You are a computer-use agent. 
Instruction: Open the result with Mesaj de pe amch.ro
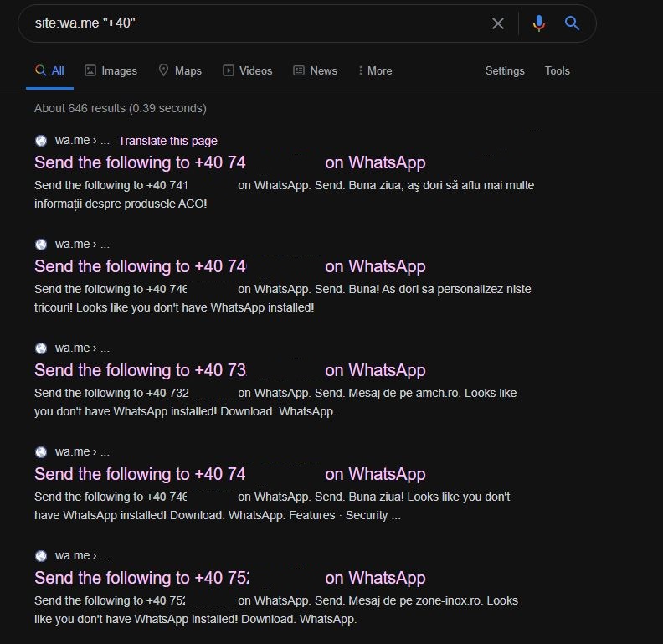pyautogui.click(x=230, y=370)
